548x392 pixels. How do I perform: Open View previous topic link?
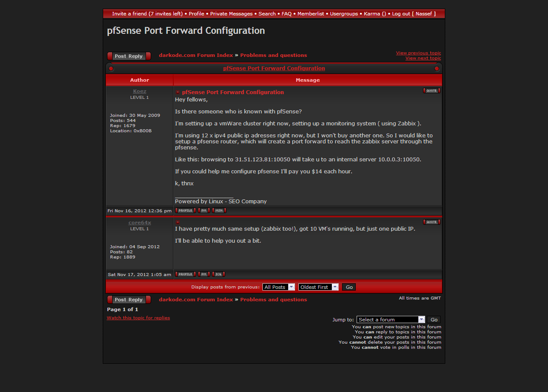(x=418, y=53)
